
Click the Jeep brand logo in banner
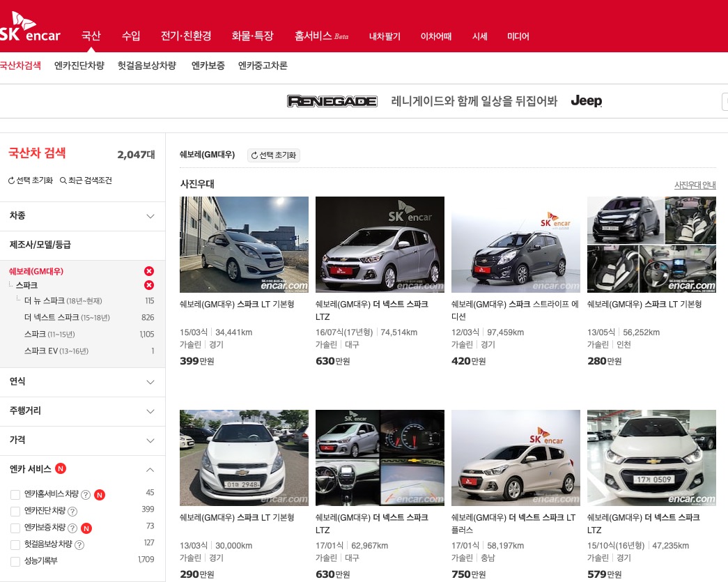(587, 100)
